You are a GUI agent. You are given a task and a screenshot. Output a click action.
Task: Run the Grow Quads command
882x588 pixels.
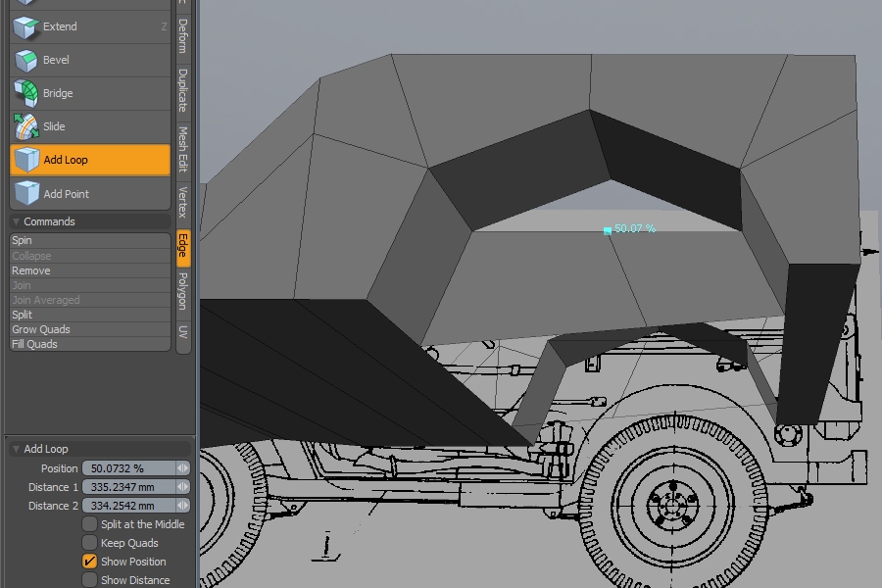click(90, 329)
